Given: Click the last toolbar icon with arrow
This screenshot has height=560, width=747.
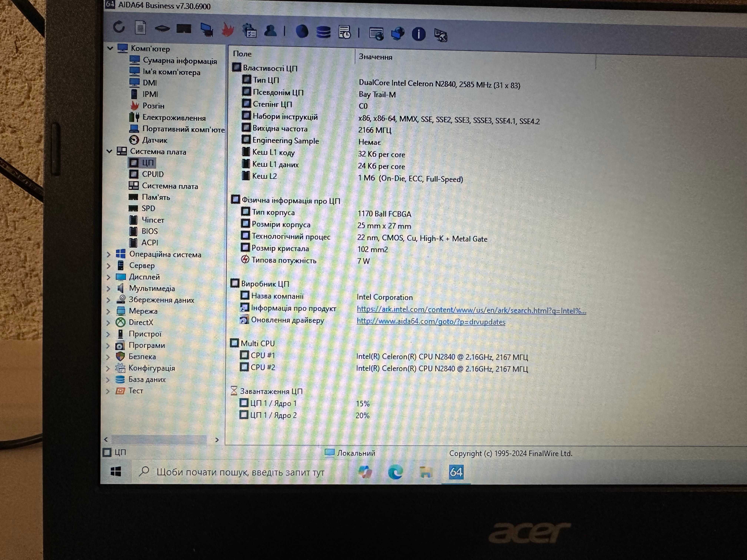Looking at the screenshot, I should tap(441, 35).
